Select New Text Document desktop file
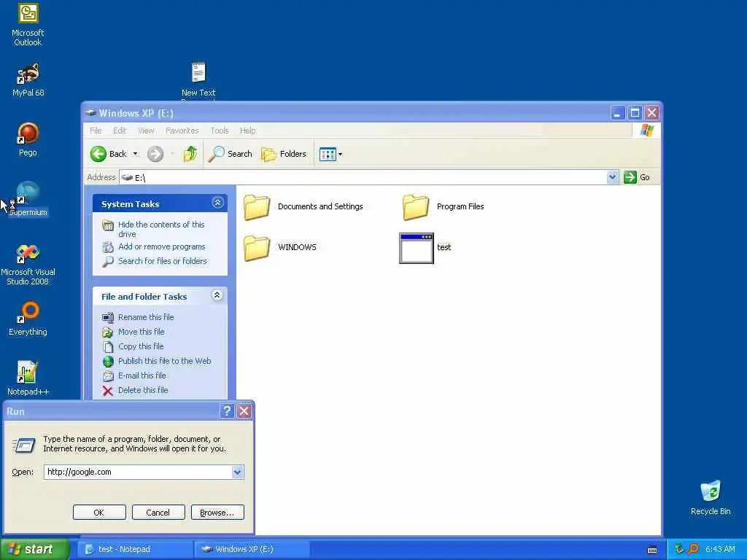The image size is (747, 560). 198,80
